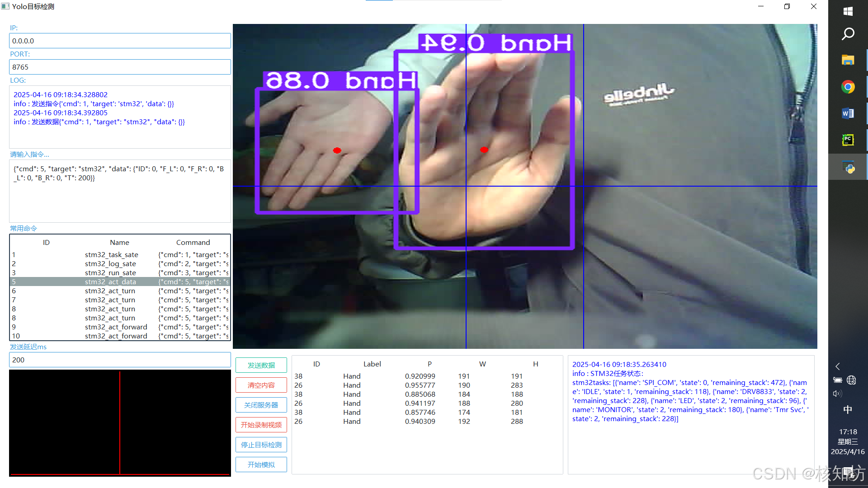Open Windows Start menu icon

coord(848,11)
